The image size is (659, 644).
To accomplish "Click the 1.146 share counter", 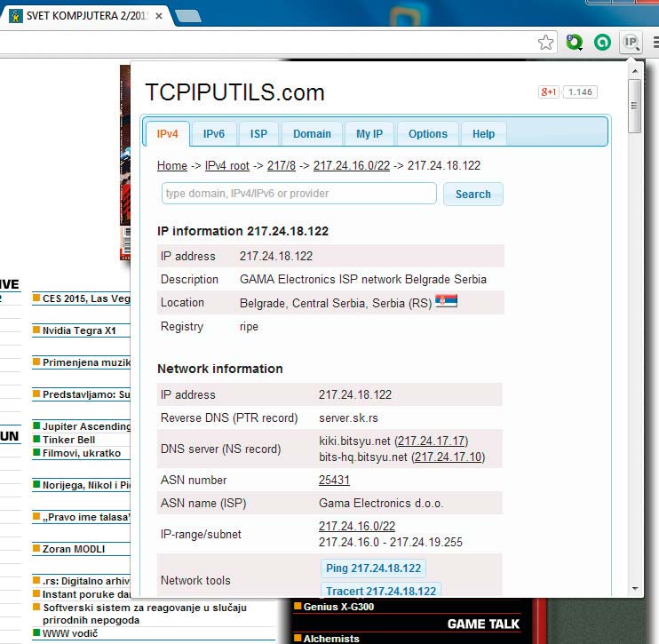I will [x=580, y=91].
